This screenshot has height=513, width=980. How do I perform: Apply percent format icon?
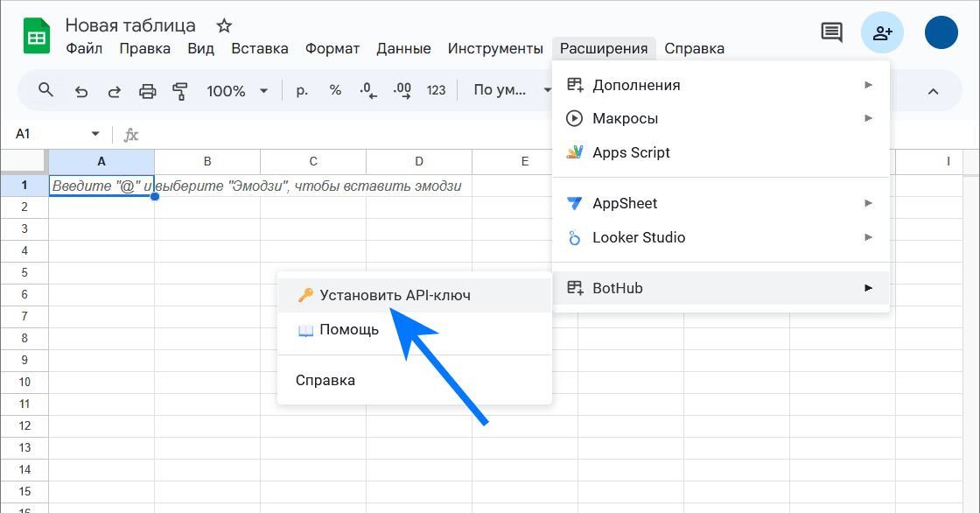335,90
